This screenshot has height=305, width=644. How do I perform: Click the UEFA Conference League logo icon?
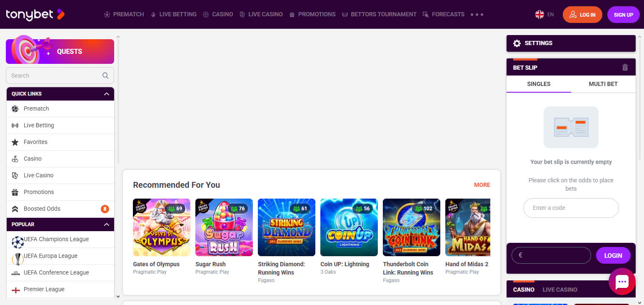16,273
